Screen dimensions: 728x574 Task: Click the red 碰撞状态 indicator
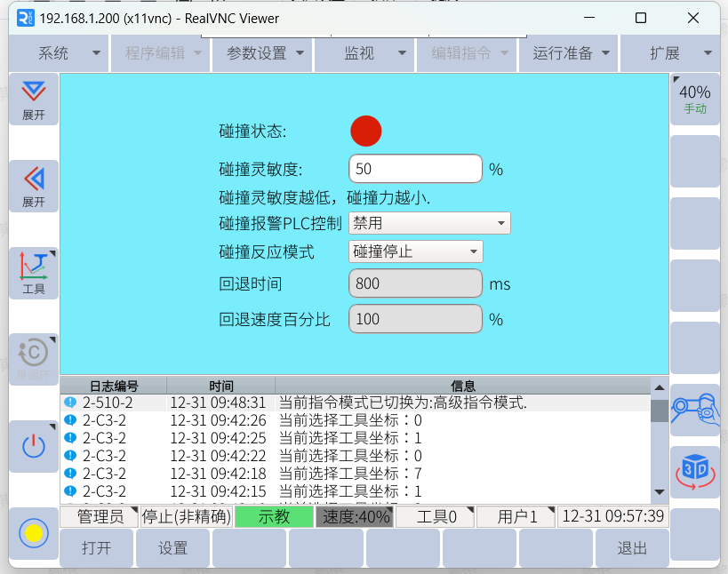365,131
